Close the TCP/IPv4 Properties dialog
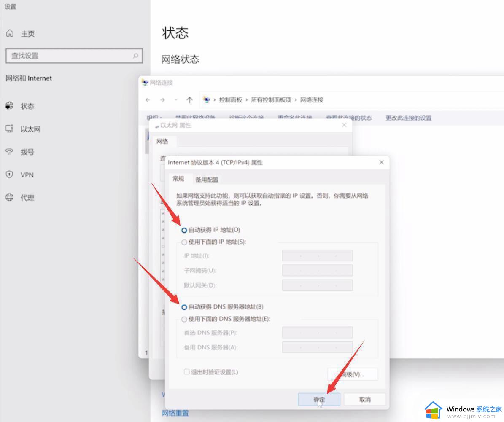 (382, 162)
